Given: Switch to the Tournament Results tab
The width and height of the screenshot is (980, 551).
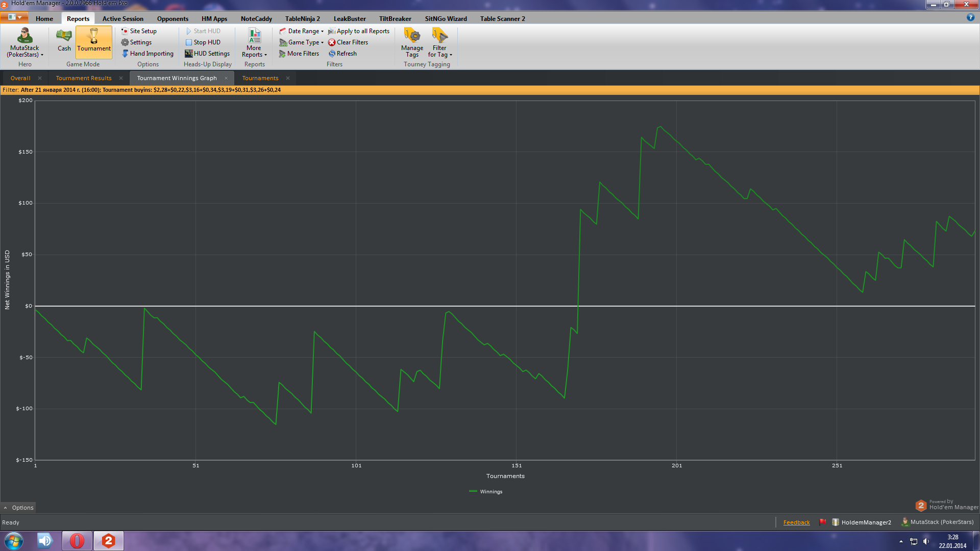Looking at the screenshot, I should point(84,78).
